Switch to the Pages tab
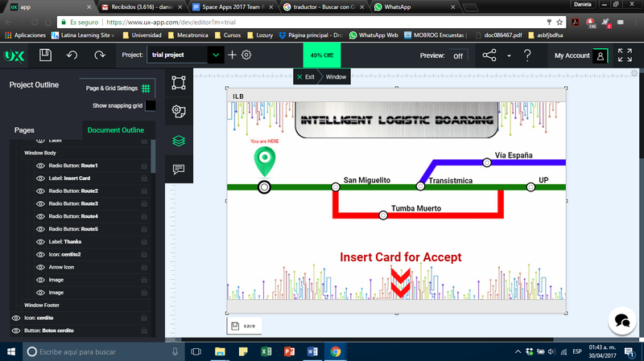644x361 pixels. (24, 130)
